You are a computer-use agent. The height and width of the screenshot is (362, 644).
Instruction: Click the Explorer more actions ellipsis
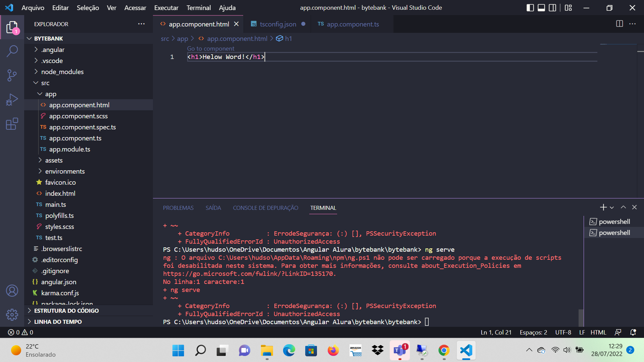click(x=141, y=24)
